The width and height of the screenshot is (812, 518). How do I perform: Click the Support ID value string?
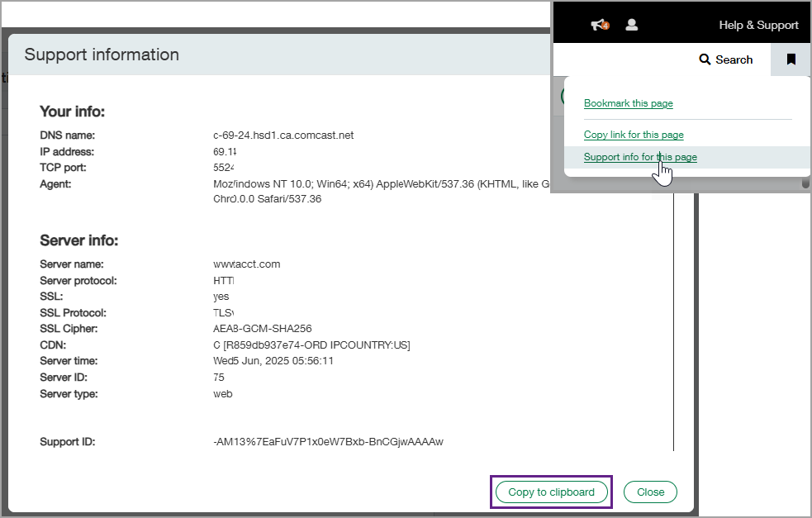point(328,442)
